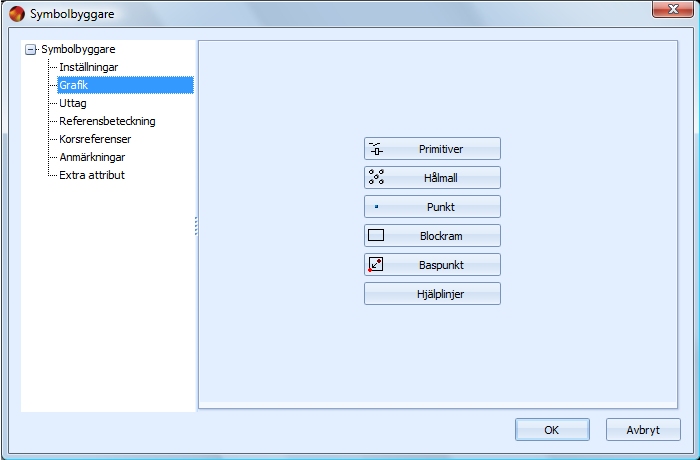Open Inställningar in the tree
Viewport: 700px width, 460px height.
[x=88, y=67]
